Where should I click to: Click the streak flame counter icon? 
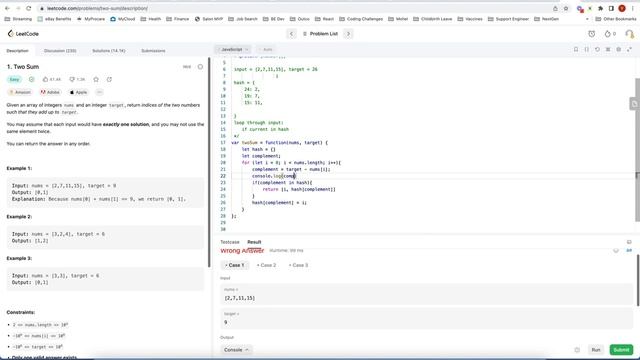click(x=610, y=34)
